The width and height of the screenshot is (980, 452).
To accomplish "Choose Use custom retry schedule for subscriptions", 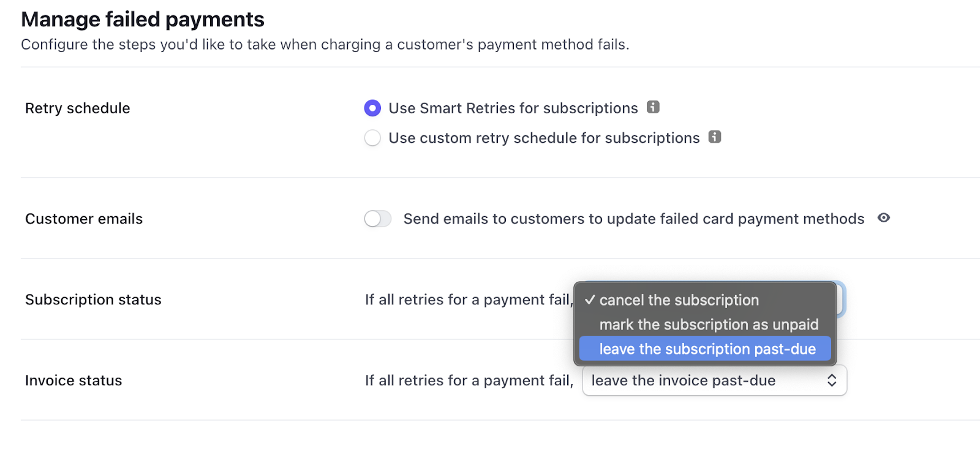I will tap(372, 138).
